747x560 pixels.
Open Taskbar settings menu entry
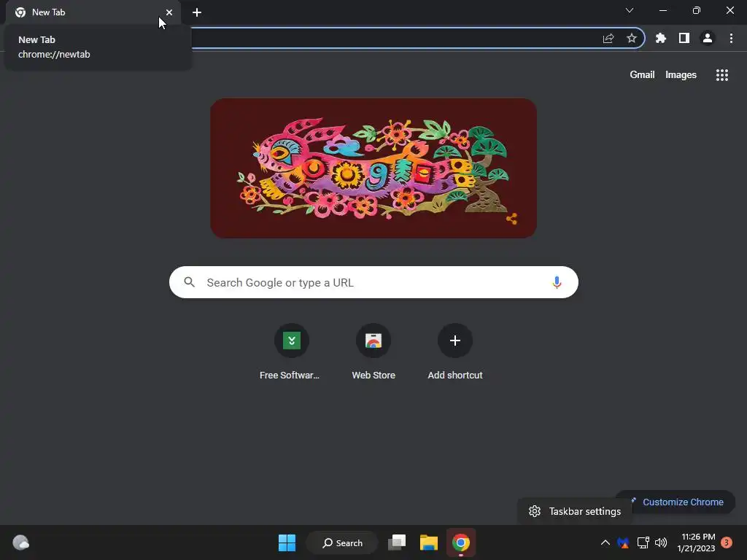575,511
